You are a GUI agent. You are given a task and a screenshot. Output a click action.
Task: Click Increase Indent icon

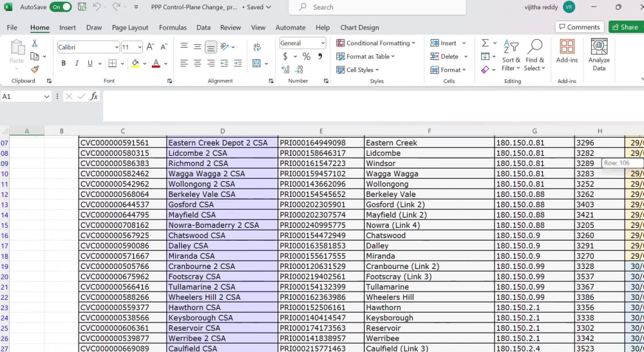(238, 63)
